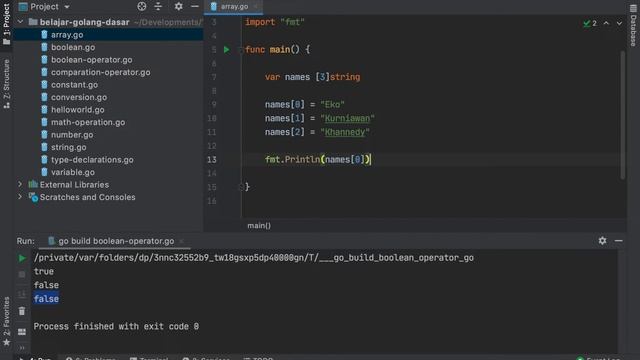The height and width of the screenshot is (360, 640).
Task: Click the scroll-to-end icon in Run panel
Action: (x=22, y=293)
